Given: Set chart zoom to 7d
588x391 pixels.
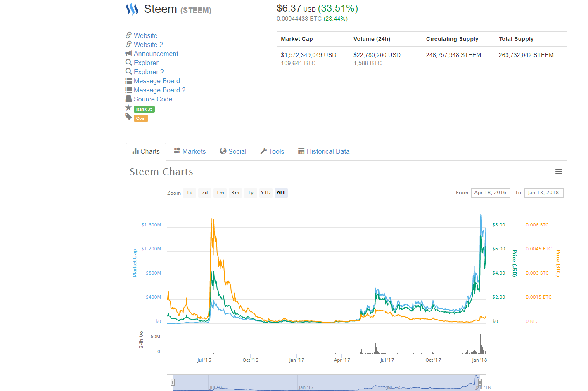Looking at the screenshot, I should (205, 193).
